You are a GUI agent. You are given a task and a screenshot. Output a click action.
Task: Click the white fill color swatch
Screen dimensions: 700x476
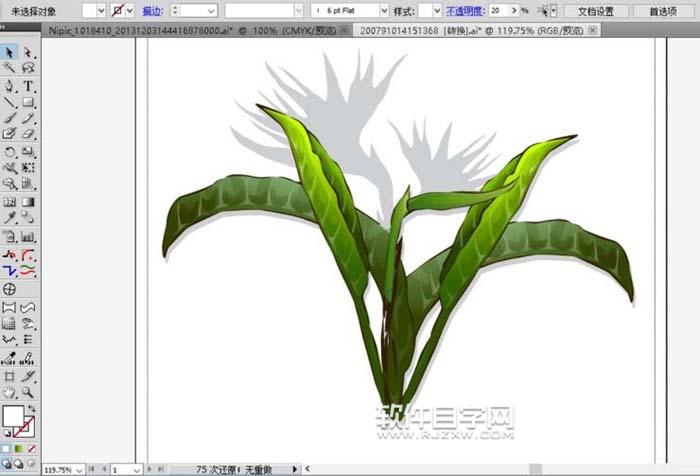(x=14, y=416)
